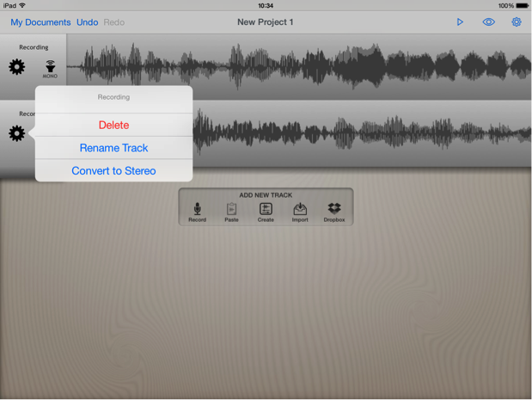Click the Undo button
Screen dimensions: 532x400
point(87,22)
